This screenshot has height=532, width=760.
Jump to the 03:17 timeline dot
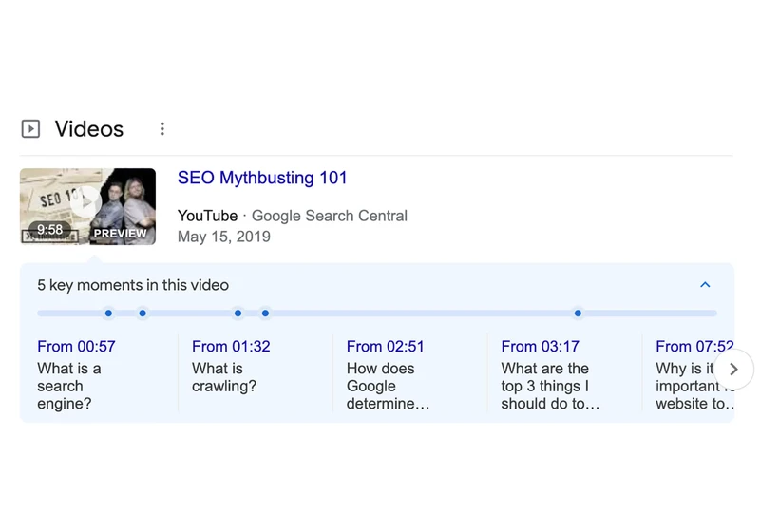tap(265, 313)
